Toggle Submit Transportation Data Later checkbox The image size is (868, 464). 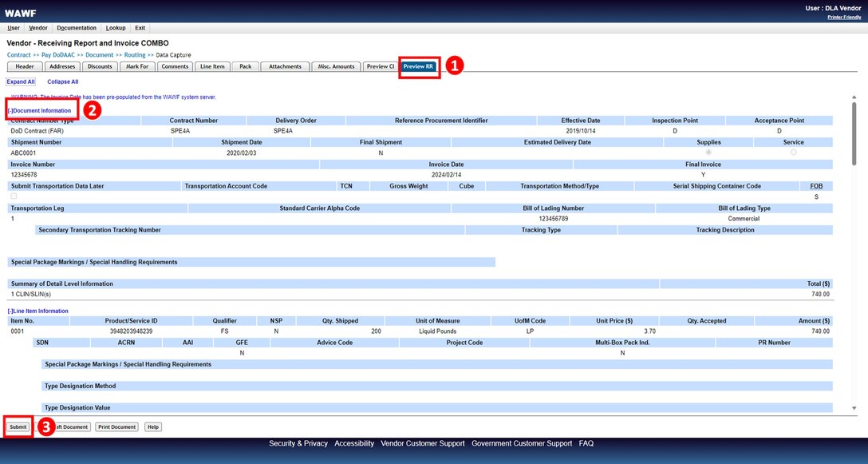click(14, 196)
